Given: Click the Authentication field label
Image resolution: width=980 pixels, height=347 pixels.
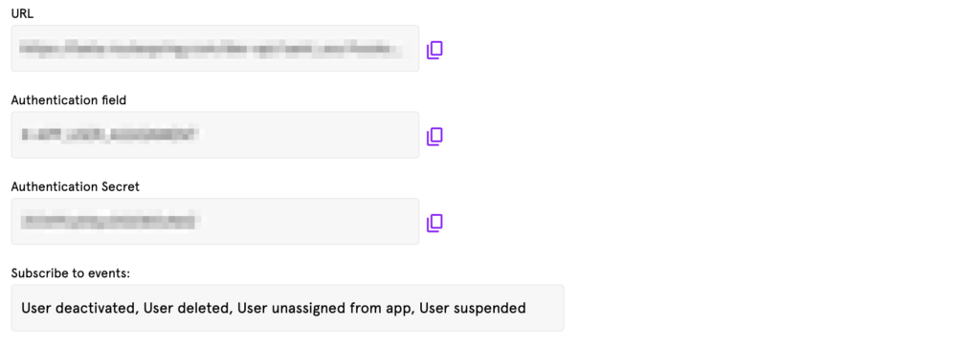Looking at the screenshot, I should [69, 99].
